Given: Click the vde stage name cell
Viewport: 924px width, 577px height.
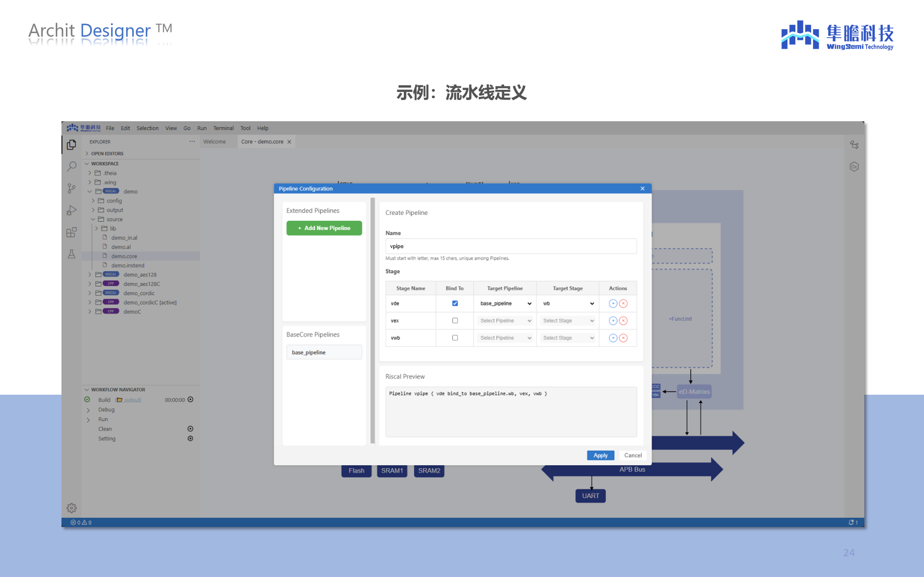Looking at the screenshot, I should 410,304.
